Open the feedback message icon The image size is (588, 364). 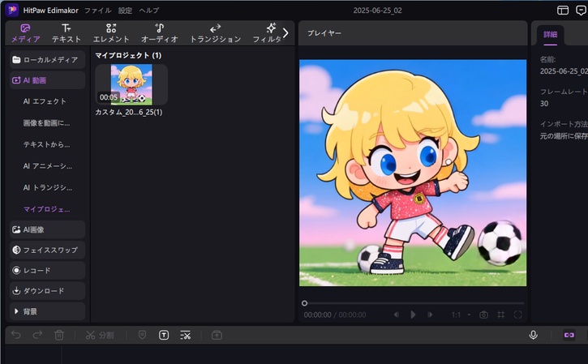tap(582, 10)
